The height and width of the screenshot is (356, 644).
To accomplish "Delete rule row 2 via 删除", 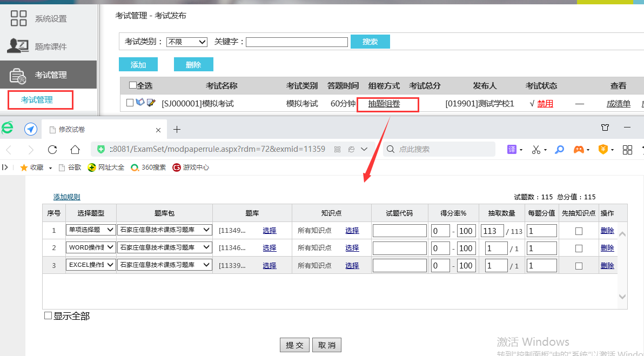I will click(607, 248).
